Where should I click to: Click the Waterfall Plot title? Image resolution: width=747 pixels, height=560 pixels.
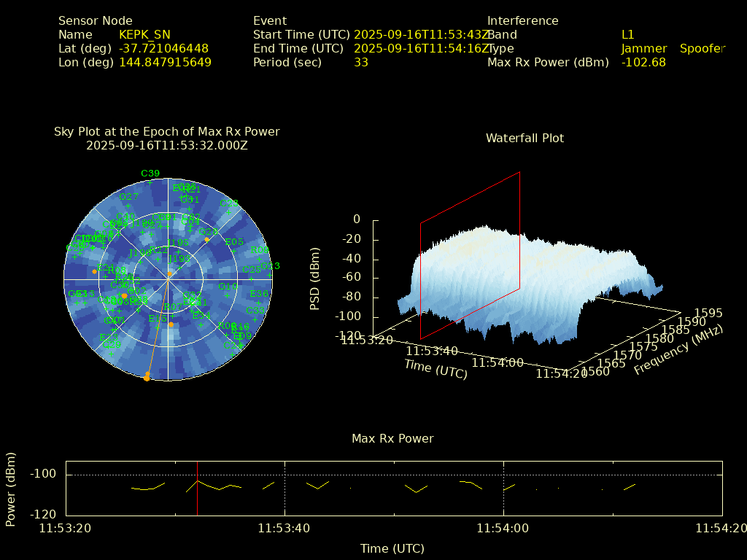tap(525, 138)
